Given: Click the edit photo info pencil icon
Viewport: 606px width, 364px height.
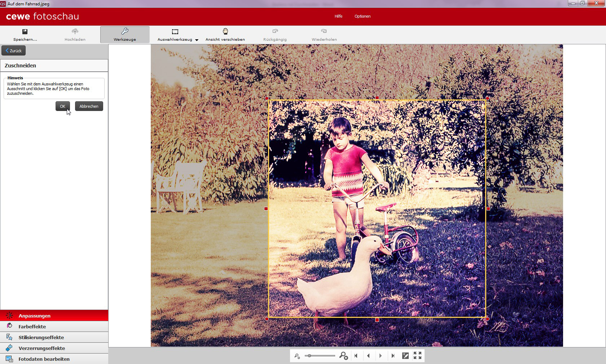Looking at the screenshot, I should pos(405,356).
